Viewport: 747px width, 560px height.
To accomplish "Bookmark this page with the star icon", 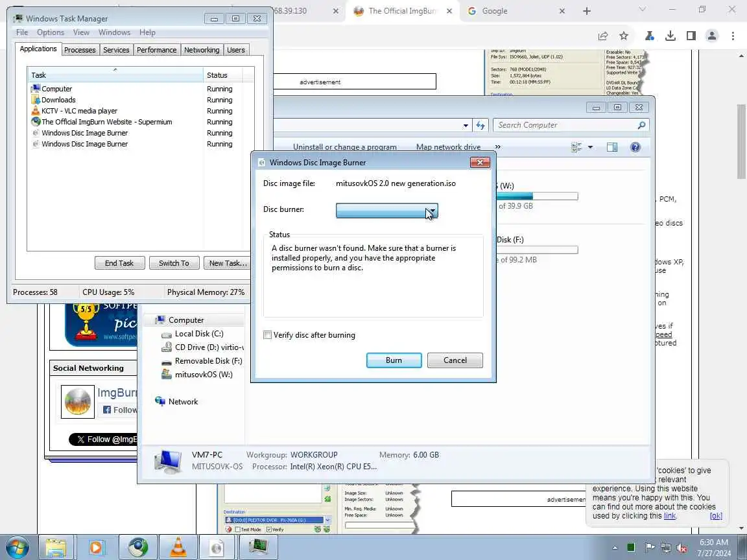I will (624, 36).
